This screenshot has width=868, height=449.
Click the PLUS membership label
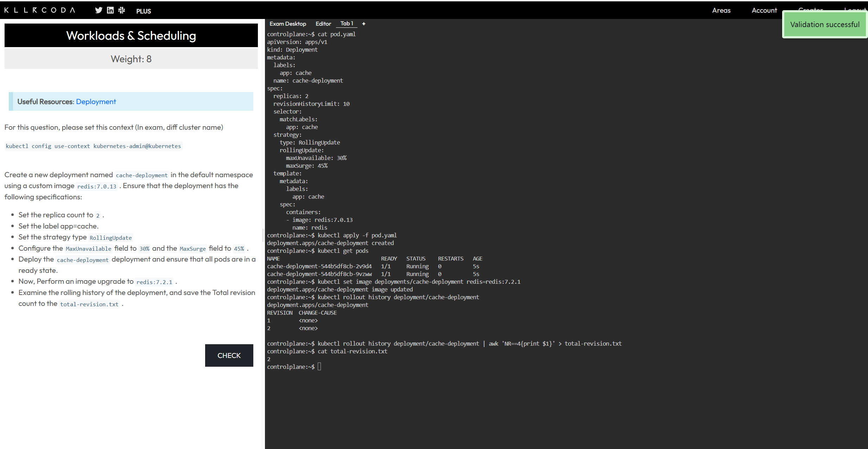pos(144,11)
